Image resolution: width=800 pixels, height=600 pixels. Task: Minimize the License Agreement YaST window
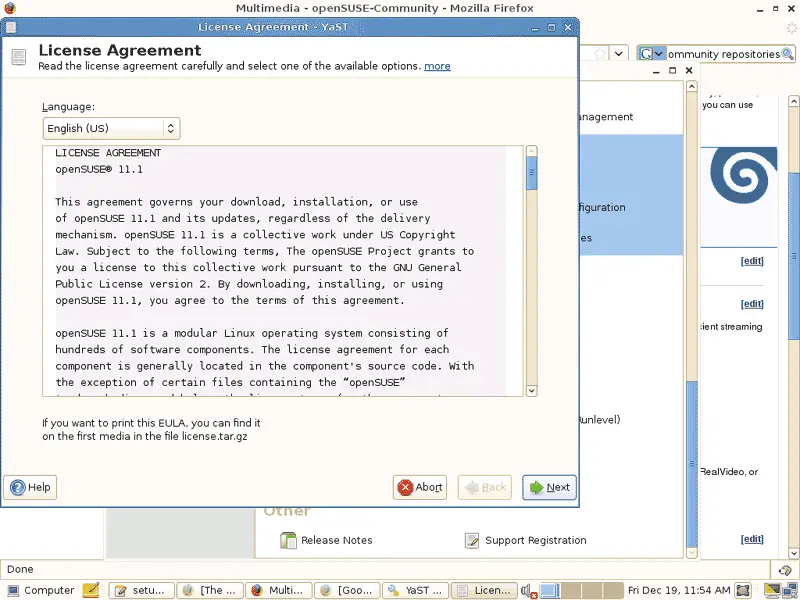pos(535,28)
